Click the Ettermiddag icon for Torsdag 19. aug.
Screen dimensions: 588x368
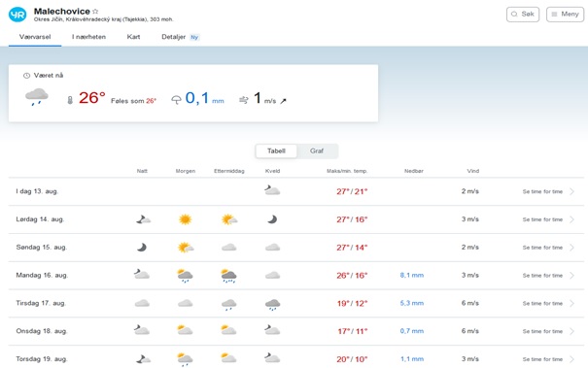coord(228,358)
